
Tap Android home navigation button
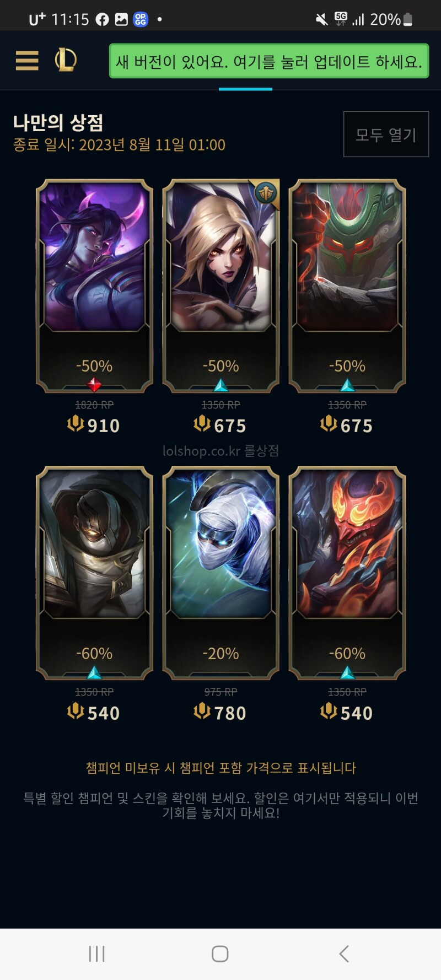click(x=220, y=954)
